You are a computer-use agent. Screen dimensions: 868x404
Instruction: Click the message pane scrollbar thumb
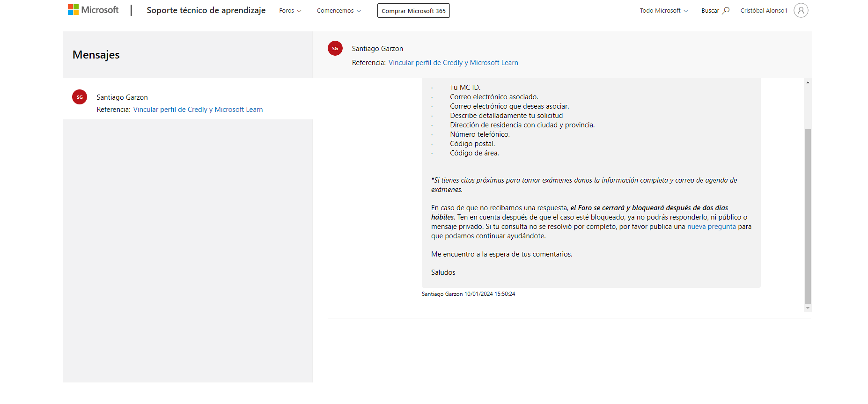pyautogui.click(x=808, y=216)
